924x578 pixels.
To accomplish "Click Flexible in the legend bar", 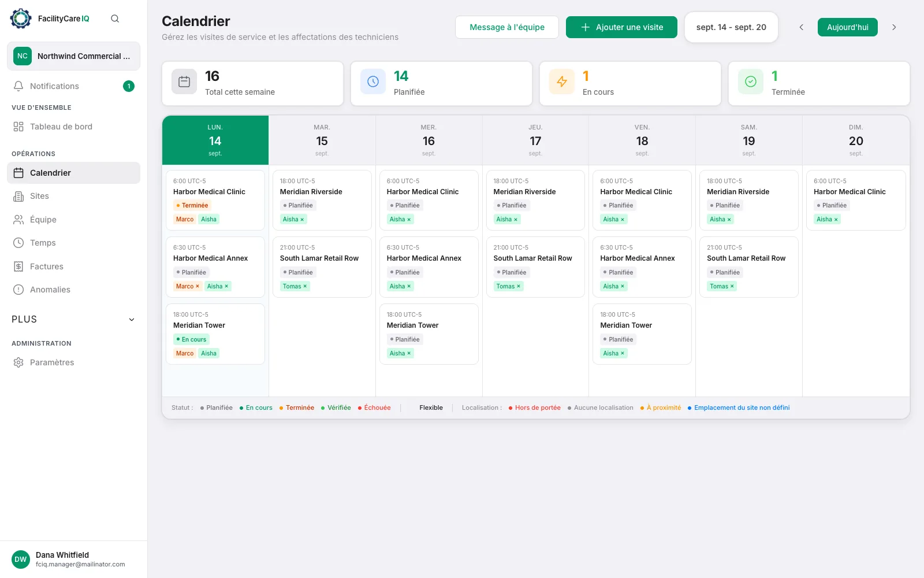I will pyautogui.click(x=431, y=407).
